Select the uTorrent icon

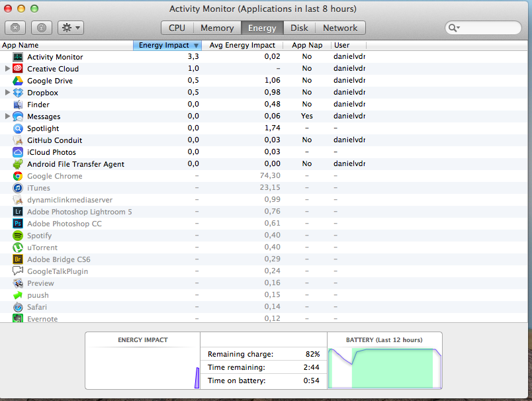[18, 247]
